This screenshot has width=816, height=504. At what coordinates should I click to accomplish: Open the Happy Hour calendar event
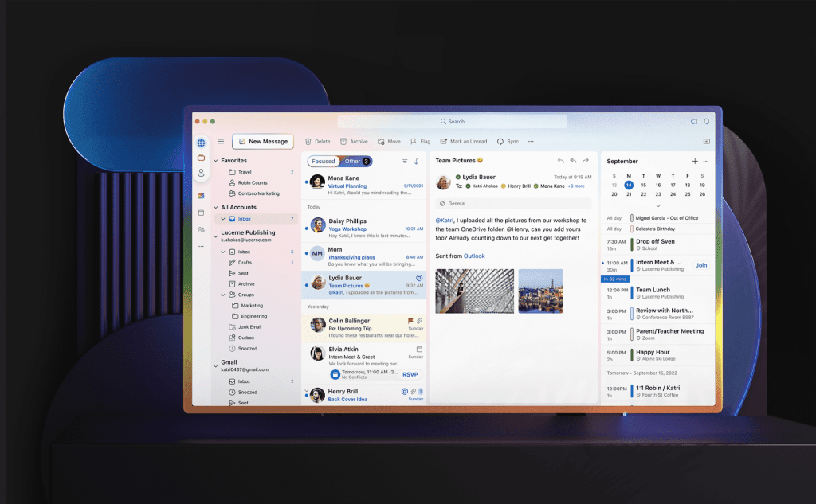(x=657, y=355)
